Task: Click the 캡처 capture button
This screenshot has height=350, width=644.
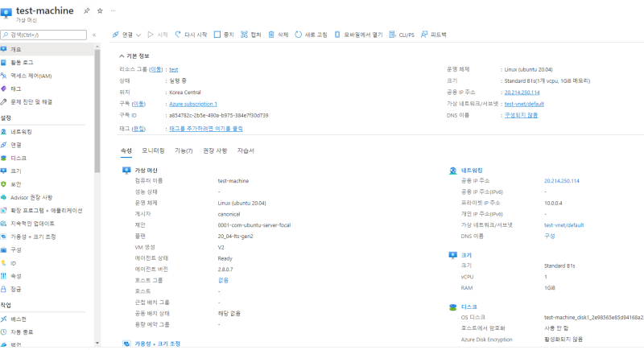Action: (251, 35)
